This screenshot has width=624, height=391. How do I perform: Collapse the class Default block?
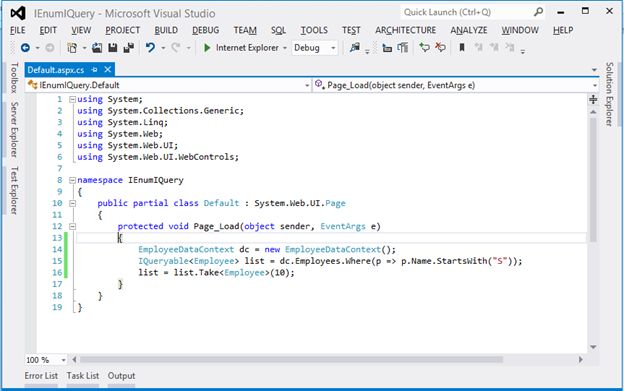(x=72, y=203)
